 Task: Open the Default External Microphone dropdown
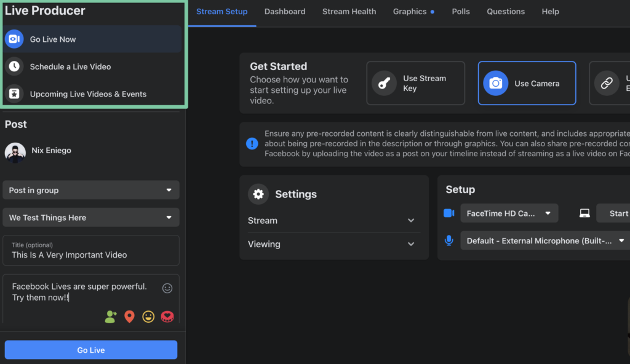click(545, 240)
